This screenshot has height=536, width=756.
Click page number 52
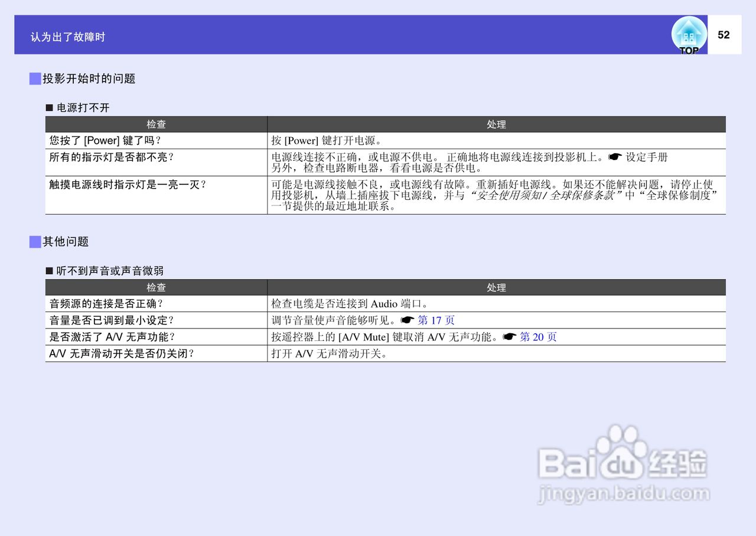tap(724, 35)
